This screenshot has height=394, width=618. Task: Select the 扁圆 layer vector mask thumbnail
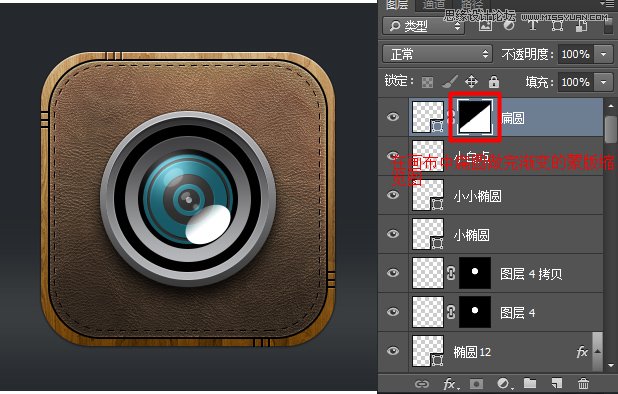(x=475, y=117)
